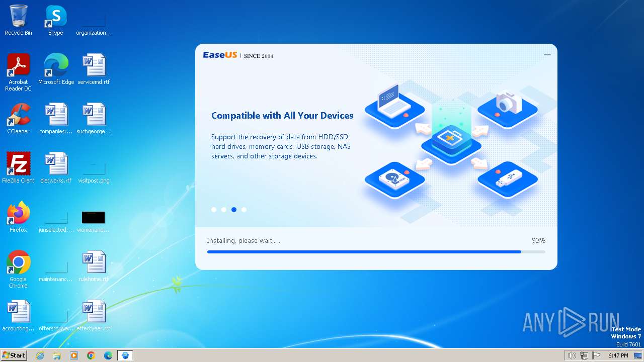This screenshot has height=362, width=644.
Task: Click the 'Installing, please wait......' status text
Action: click(244, 241)
